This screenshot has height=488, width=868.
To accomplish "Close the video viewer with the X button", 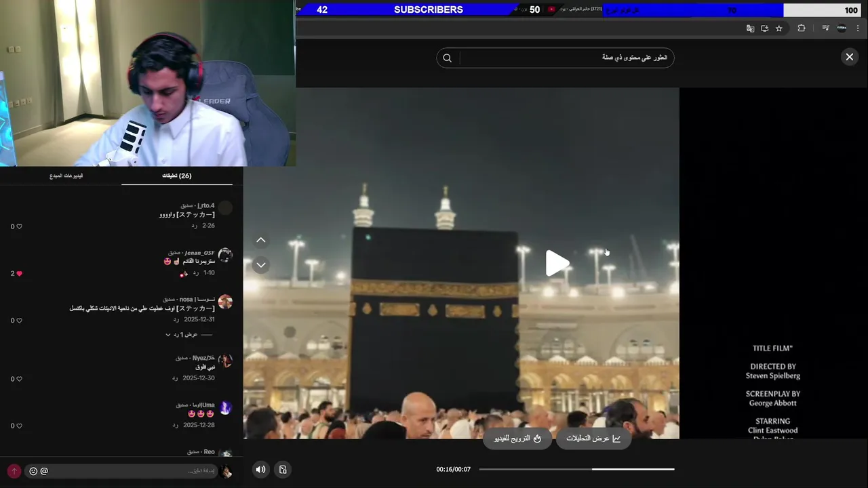I will (x=849, y=57).
